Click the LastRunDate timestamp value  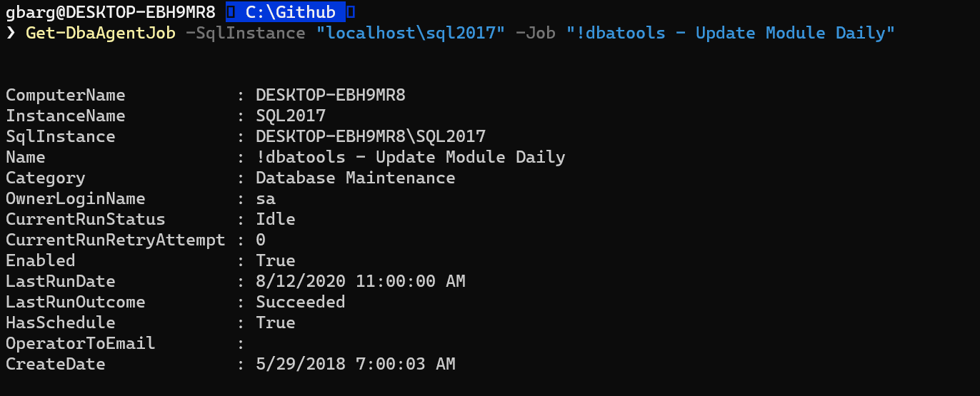tap(361, 281)
